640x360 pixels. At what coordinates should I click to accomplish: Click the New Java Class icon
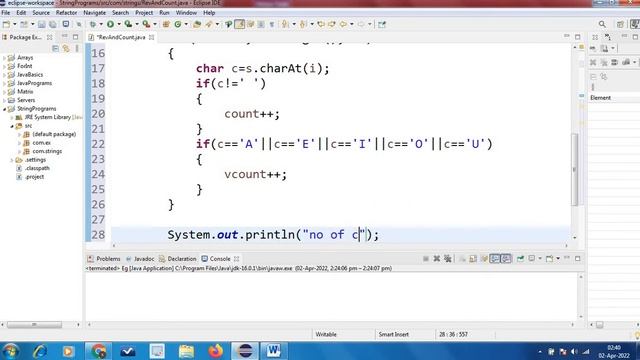(x=178, y=24)
